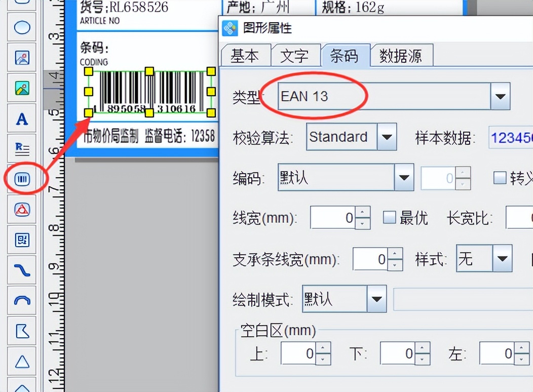
Task: Select the curve line tool
Action: [22, 270]
